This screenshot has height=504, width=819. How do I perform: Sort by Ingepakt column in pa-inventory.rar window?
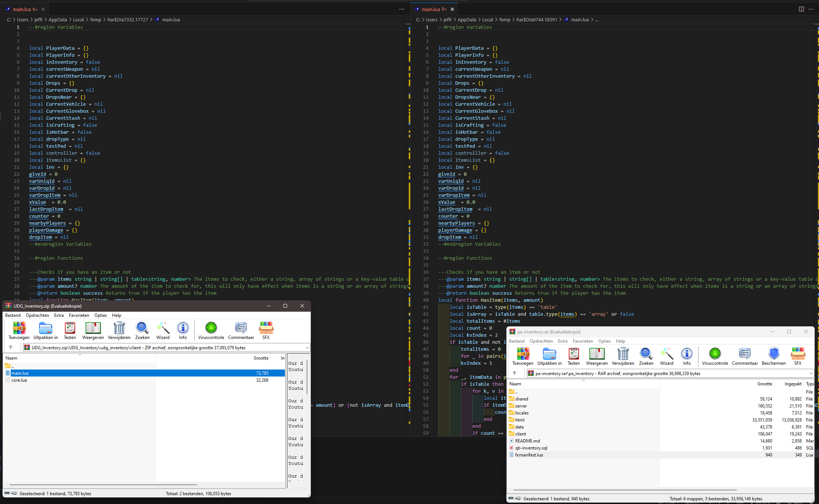793,384
